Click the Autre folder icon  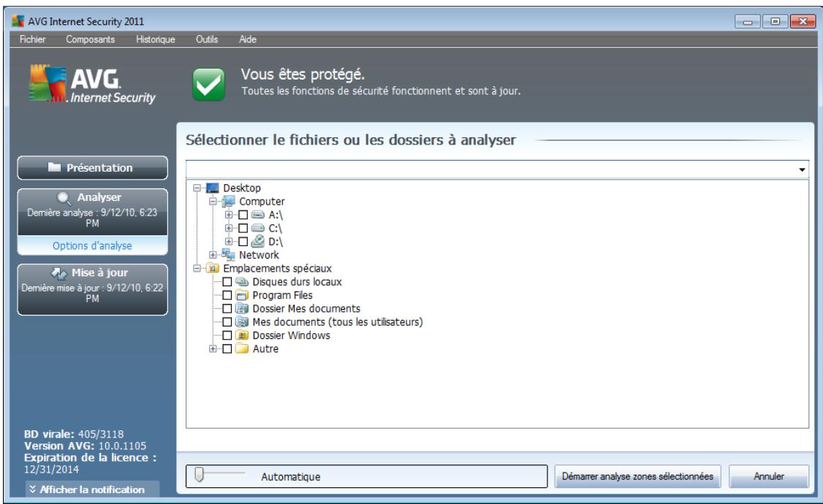pyautogui.click(x=242, y=348)
